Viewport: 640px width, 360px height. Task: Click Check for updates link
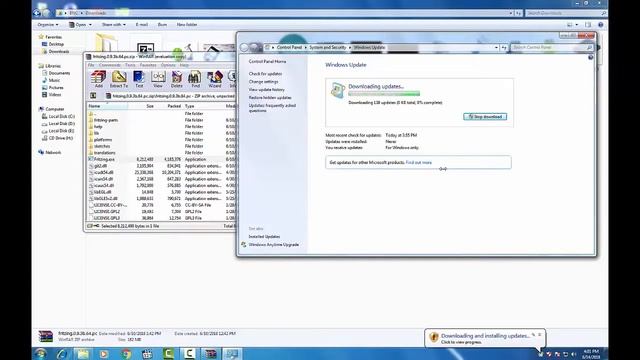tap(265, 74)
